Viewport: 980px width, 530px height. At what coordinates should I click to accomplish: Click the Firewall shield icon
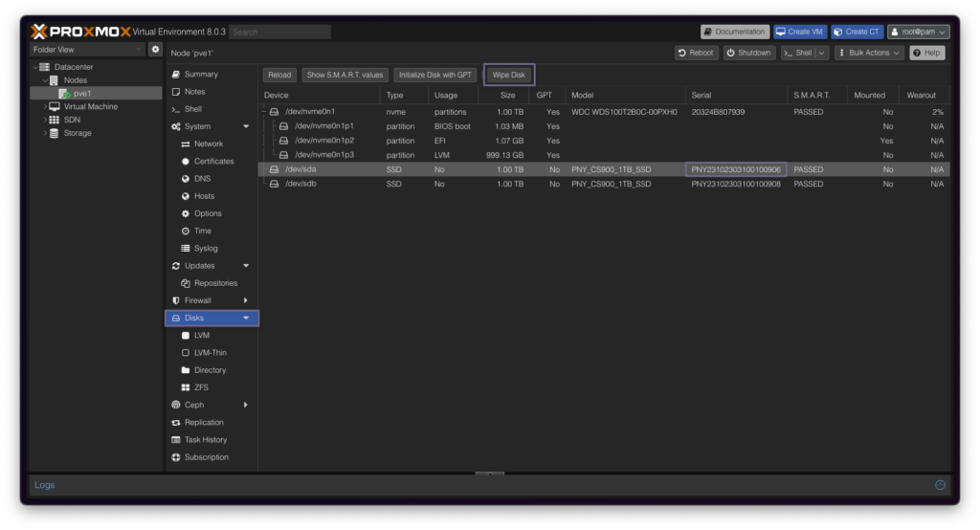[x=176, y=300]
